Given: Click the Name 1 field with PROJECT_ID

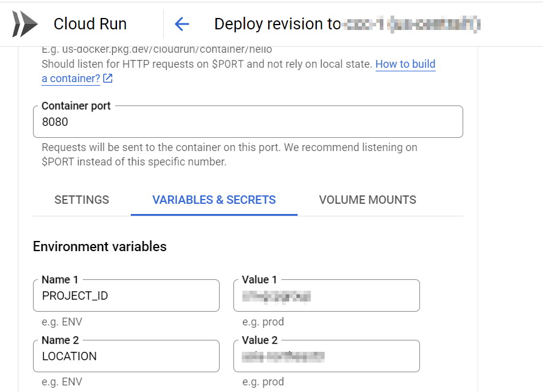Looking at the screenshot, I should [x=127, y=295].
